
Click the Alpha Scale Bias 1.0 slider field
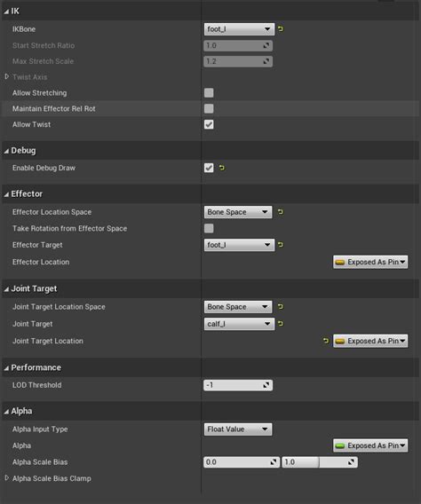tap(320, 462)
